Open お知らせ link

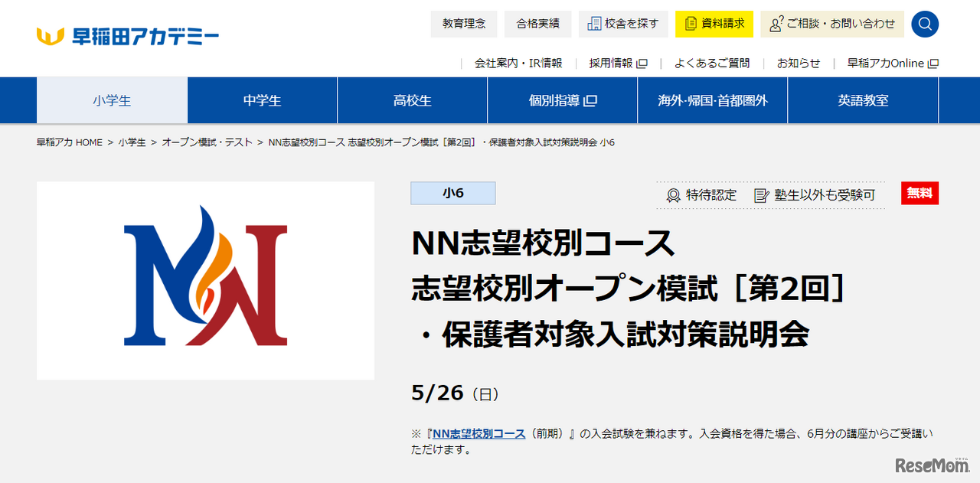[799, 64]
